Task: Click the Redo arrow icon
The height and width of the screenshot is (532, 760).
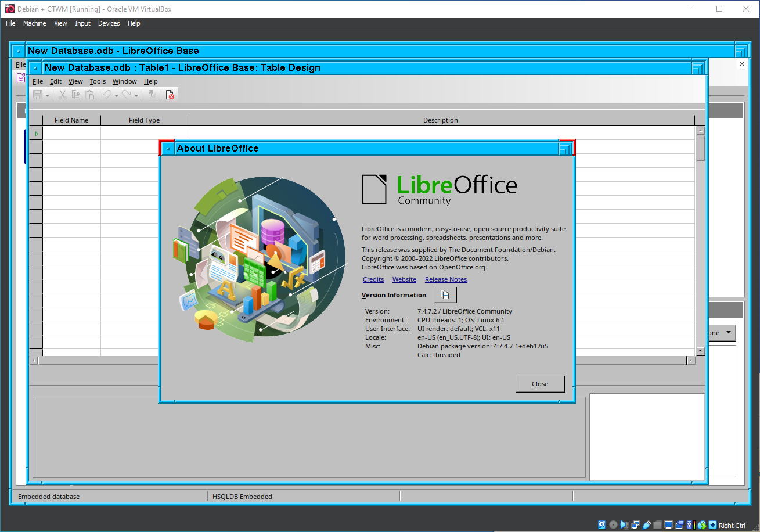Action: click(127, 95)
